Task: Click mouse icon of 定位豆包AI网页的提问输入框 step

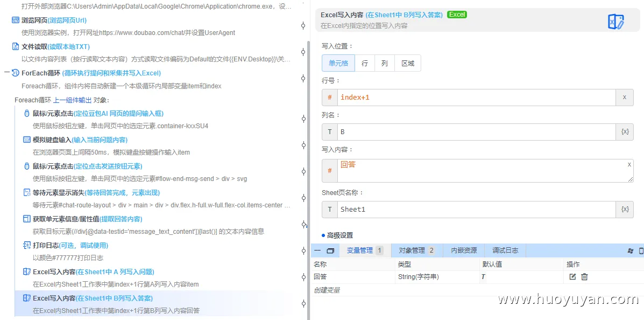Action: click(27, 113)
